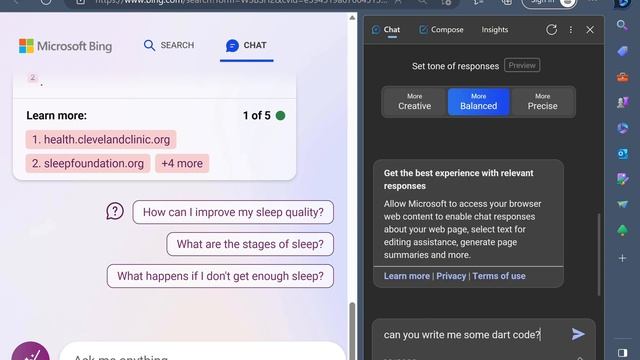Refresh the sidebar chat panel
The image size is (640, 360).
pyautogui.click(x=551, y=29)
